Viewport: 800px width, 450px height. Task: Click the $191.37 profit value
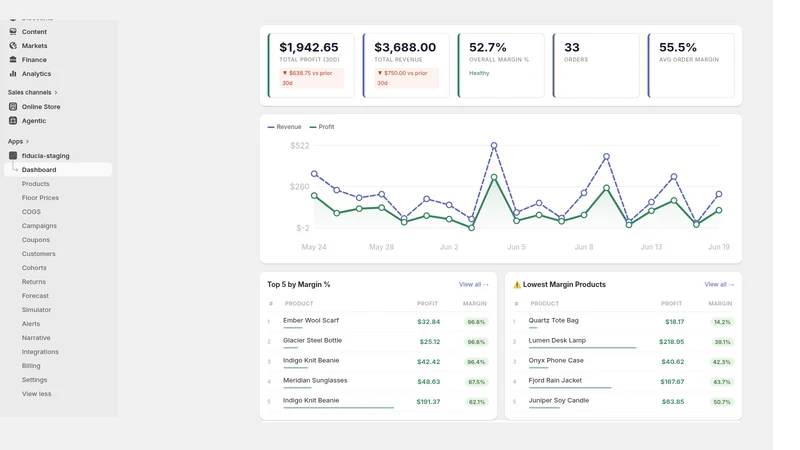click(428, 402)
